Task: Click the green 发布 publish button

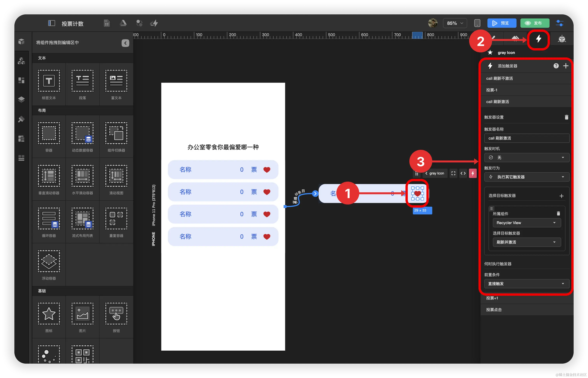Action: pos(535,23)
